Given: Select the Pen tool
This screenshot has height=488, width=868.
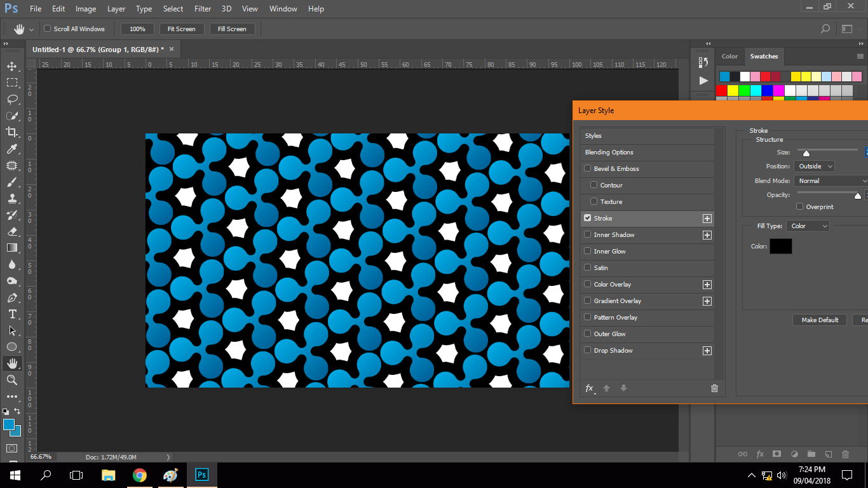Looking at the screenshot, I should click(12, 297).
